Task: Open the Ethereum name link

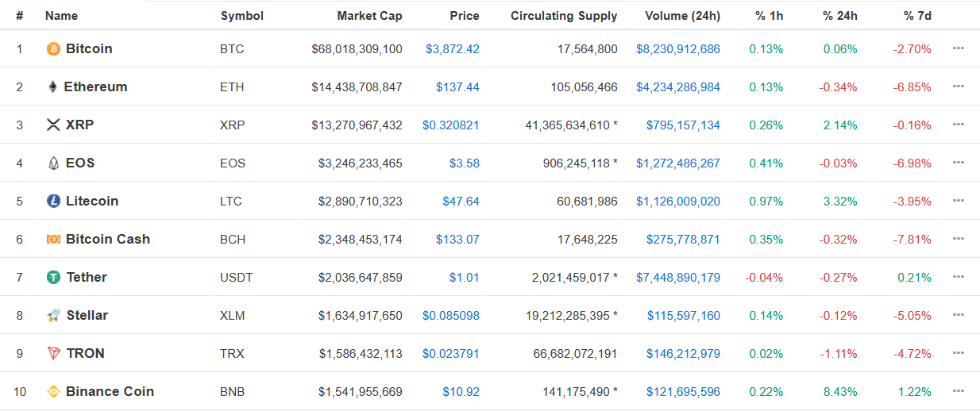Action: tap(95, 87)
